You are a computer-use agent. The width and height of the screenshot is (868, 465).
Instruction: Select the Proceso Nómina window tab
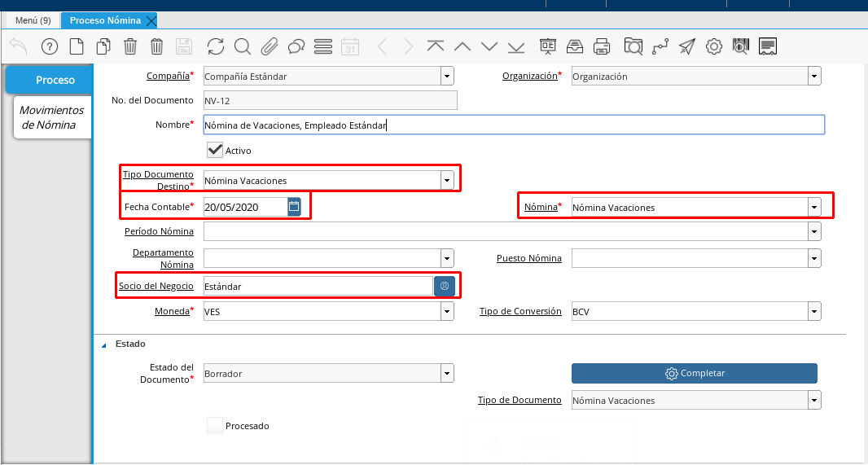[105, 20]
